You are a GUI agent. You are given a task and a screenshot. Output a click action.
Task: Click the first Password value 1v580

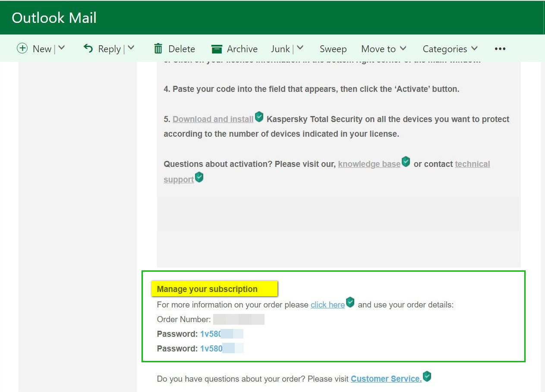pyautogui.click(x=211, y=334)
